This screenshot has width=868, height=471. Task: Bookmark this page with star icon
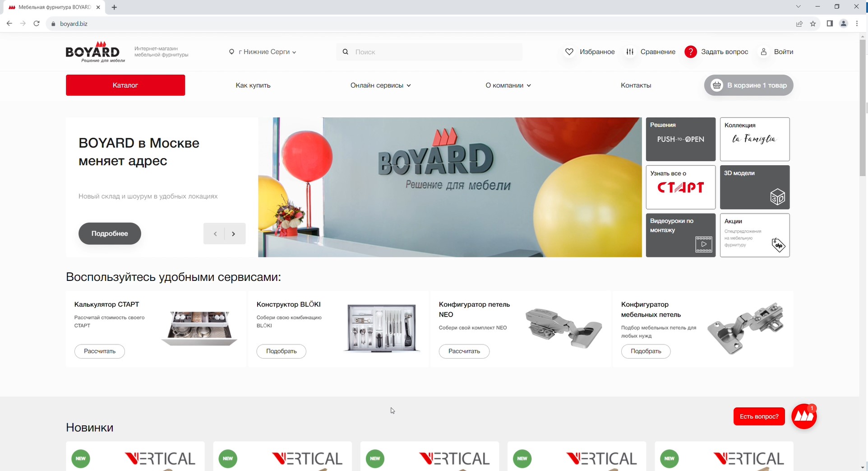tap(813, 23)
